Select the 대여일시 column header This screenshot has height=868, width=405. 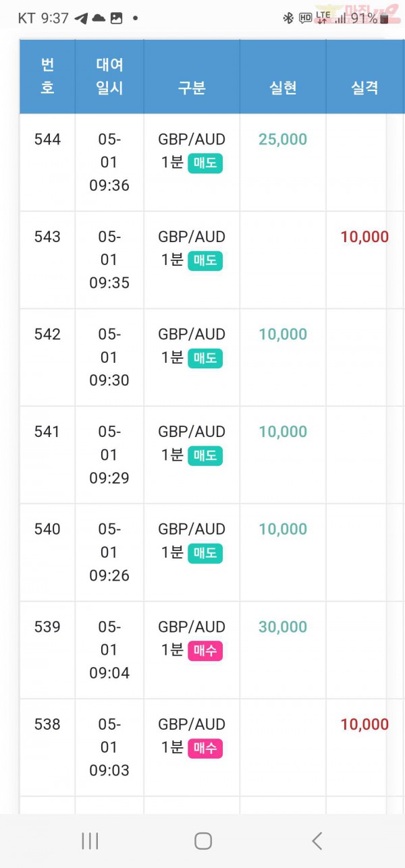[109, 76]
